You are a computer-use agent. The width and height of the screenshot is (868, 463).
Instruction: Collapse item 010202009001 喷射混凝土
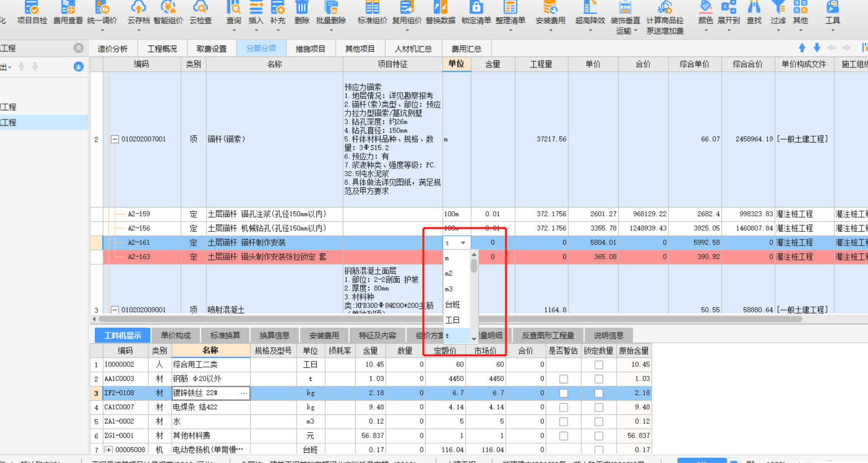tap(114, 310)
